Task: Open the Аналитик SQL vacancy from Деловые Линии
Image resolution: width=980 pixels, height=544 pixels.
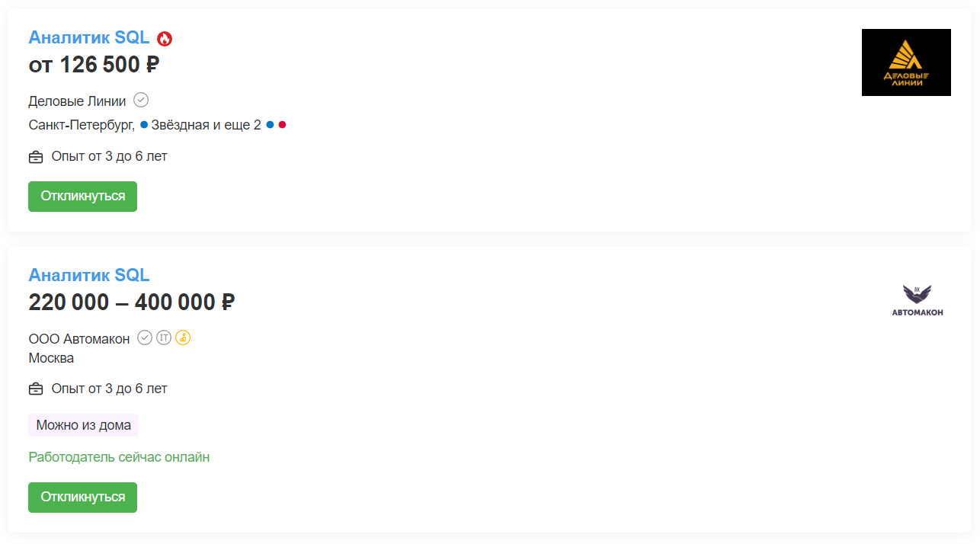Action: [89, 38]
